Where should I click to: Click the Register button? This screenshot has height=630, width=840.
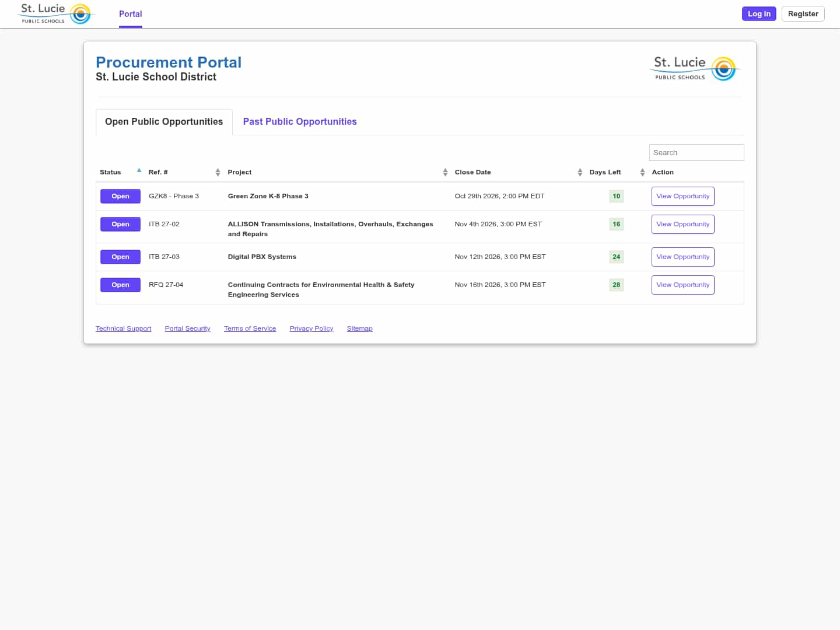point(803,14)
